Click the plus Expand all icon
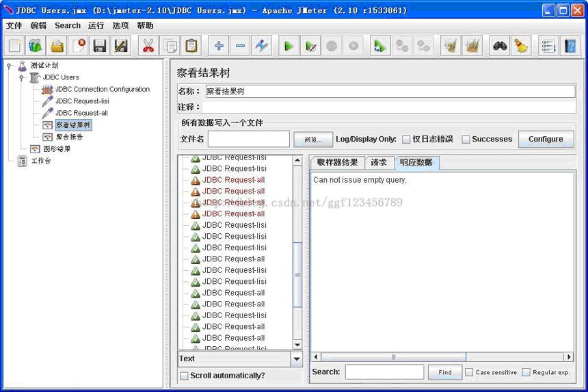Screen dimensions: 588x392 click(x=219, y=46)
